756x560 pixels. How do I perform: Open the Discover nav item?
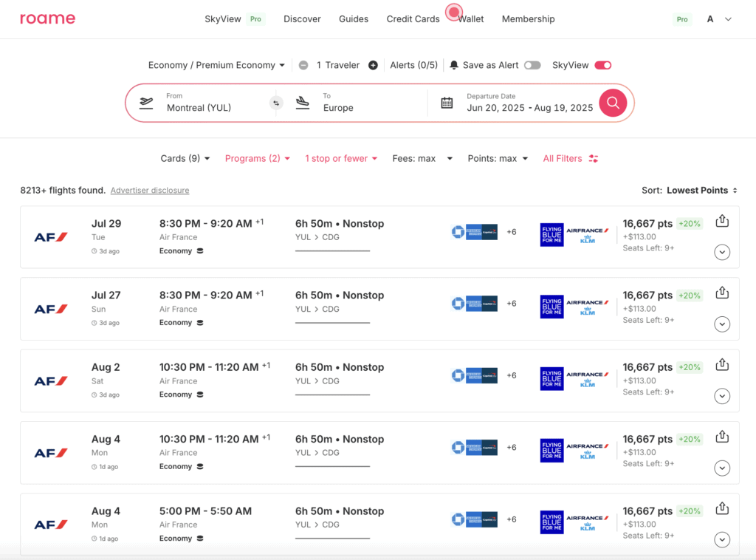coord(302,19)
